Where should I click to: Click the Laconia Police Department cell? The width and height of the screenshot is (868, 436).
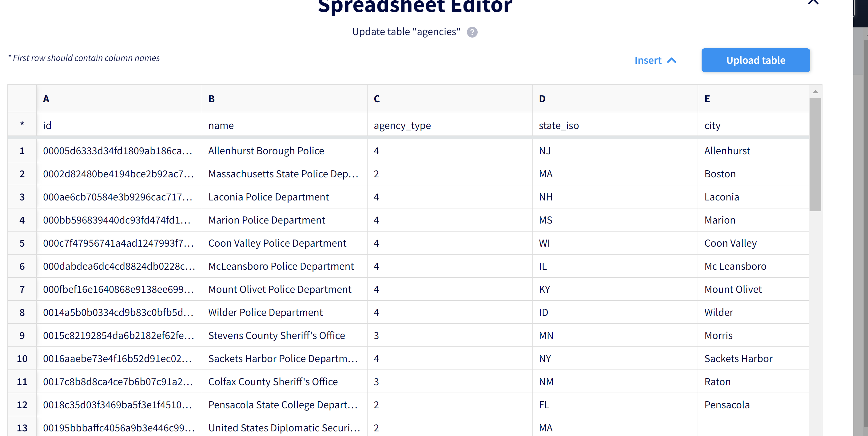point(285,197)
